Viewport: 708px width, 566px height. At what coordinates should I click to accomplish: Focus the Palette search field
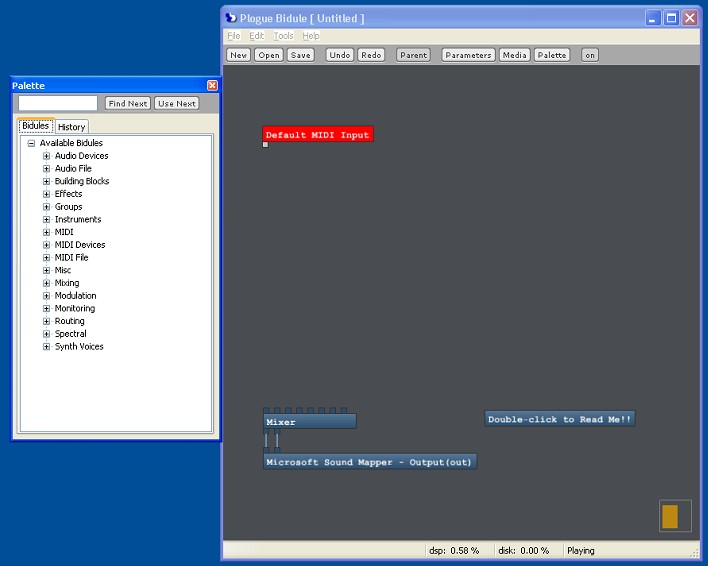click(x=58, y=103)
